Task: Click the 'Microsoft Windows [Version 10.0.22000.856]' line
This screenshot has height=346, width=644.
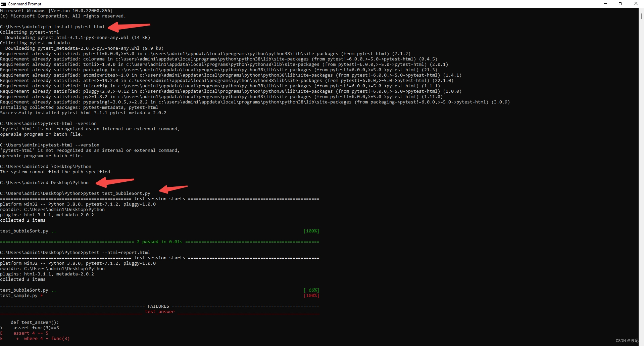Action: click(x=56, y=11)
